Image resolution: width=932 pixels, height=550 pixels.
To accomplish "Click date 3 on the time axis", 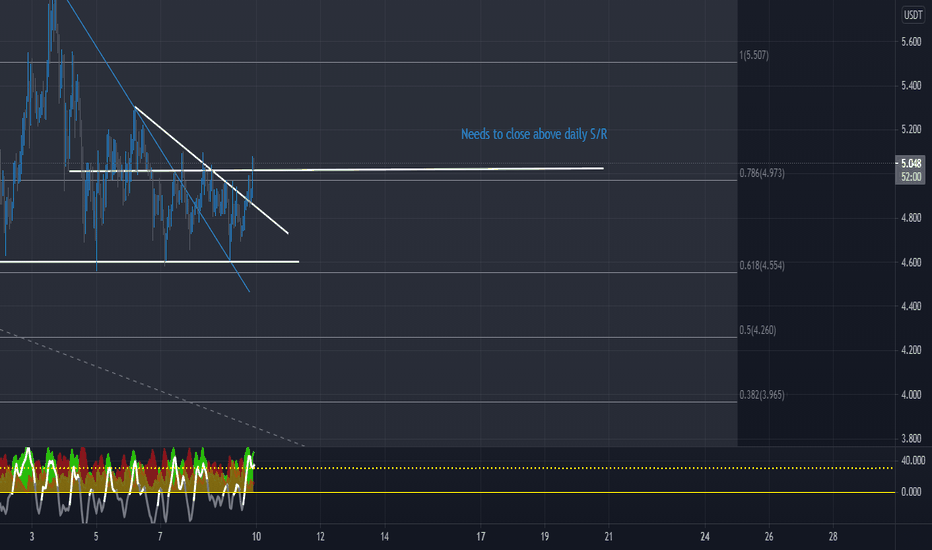I will click(x=32, y=537).
